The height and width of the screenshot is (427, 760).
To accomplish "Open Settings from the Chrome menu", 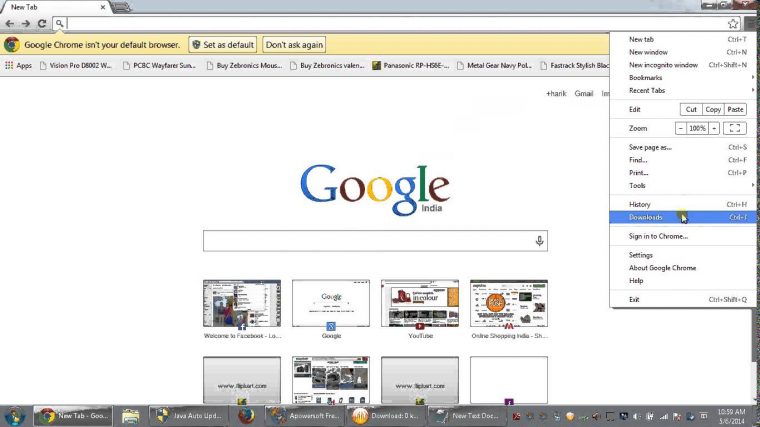I will (641, 255).
